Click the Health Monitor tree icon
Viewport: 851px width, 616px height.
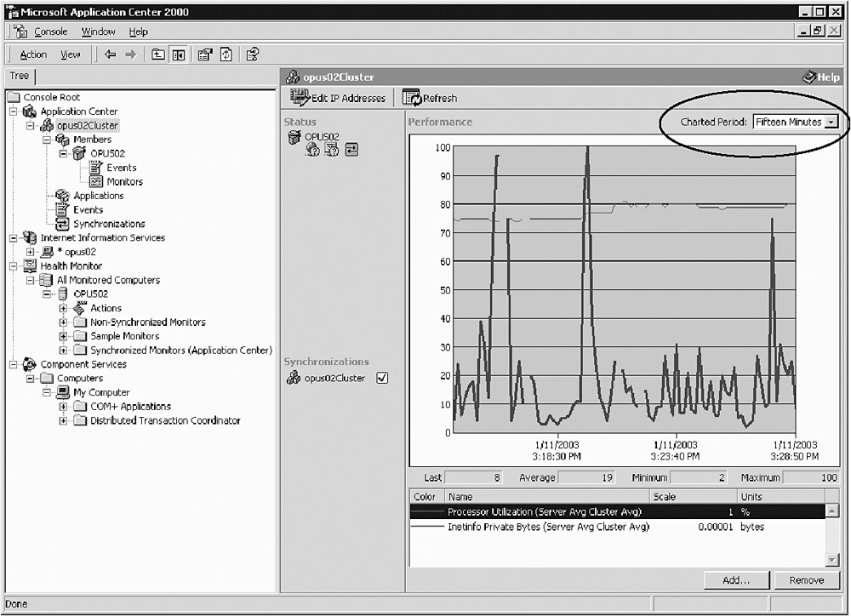click(31, 265)
